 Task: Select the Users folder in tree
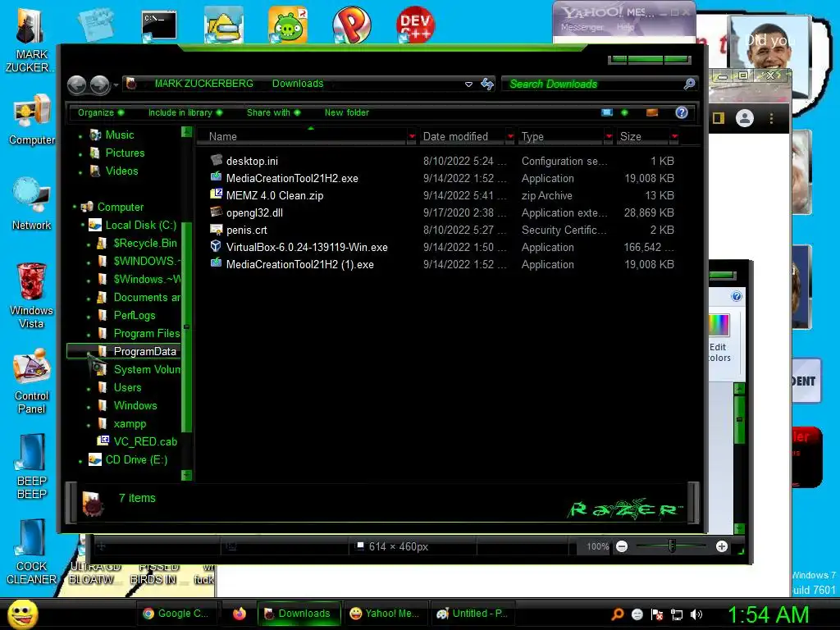[127, 387]
